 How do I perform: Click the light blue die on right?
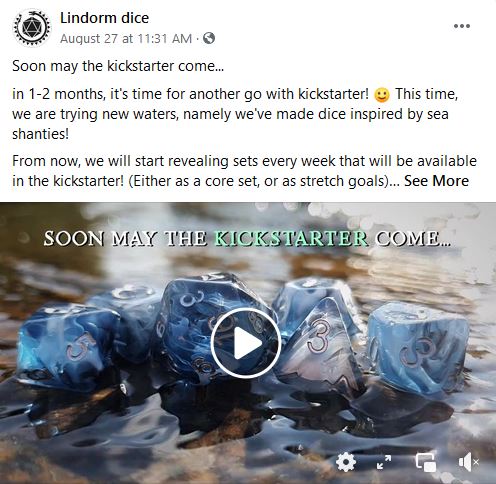(418, 347)
